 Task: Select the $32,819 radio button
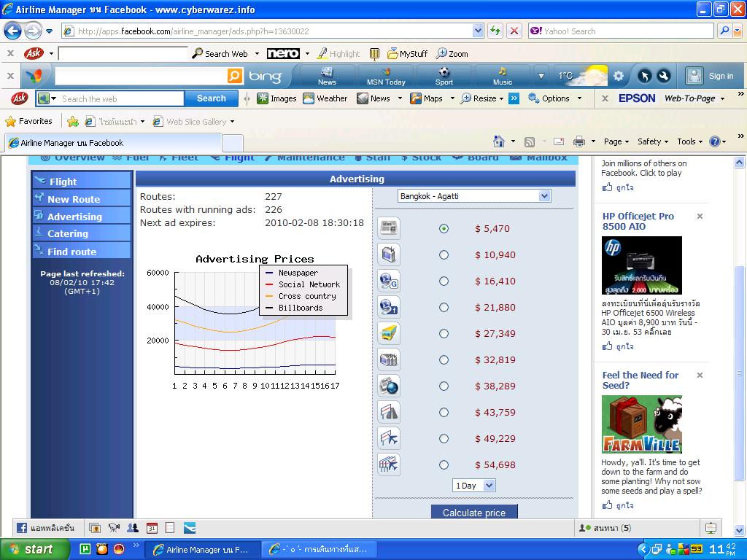444,359
